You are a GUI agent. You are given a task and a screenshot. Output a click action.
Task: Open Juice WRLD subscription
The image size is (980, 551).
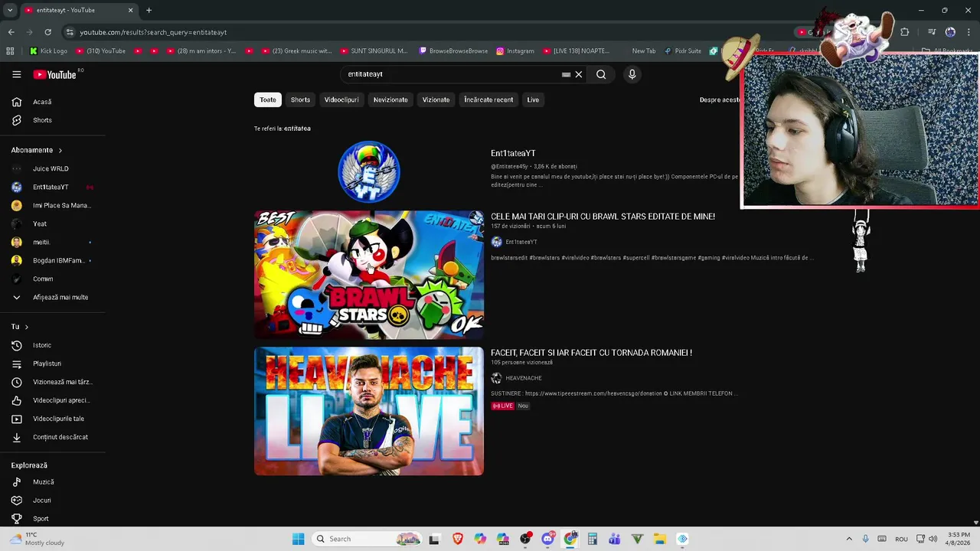click(x=52, y=168)
